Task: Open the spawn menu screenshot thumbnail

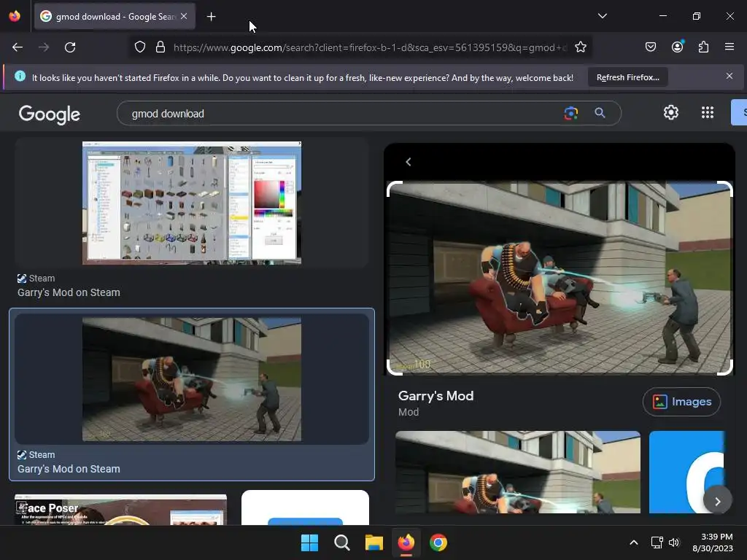Action: pyautogui.click(x=192, y=203)
